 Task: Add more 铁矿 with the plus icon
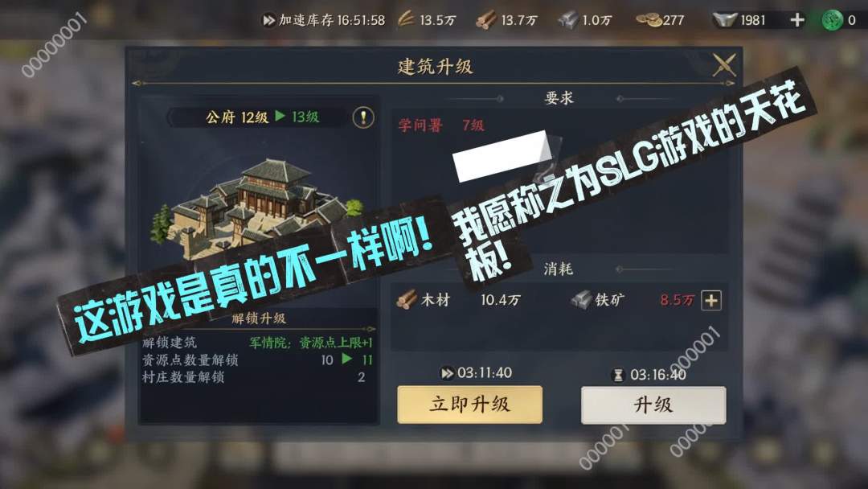pos(711,301)
